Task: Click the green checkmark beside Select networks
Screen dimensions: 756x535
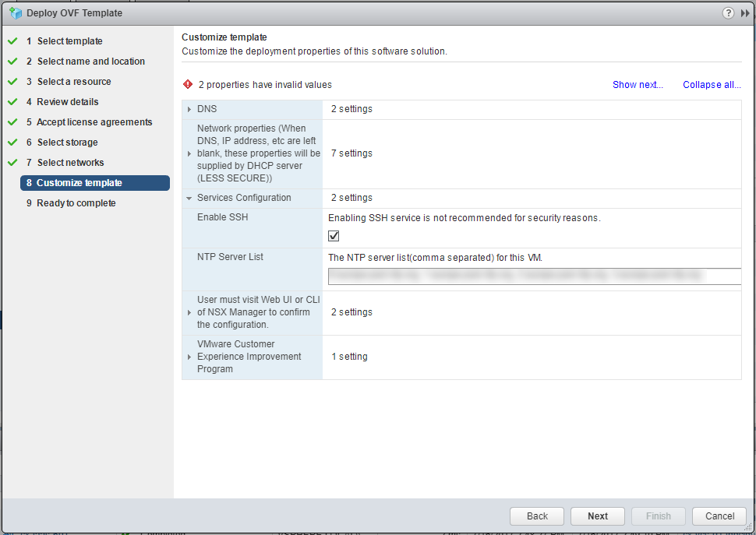Action: 12,163
